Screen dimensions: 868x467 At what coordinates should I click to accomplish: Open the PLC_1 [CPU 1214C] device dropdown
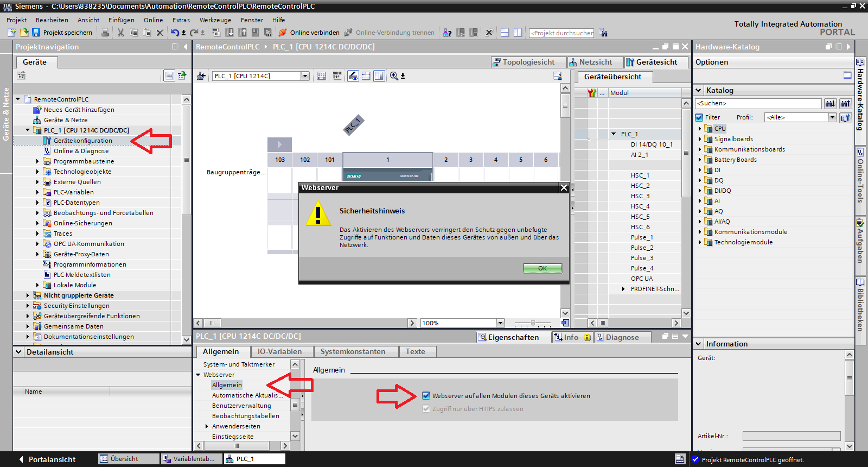305,76
